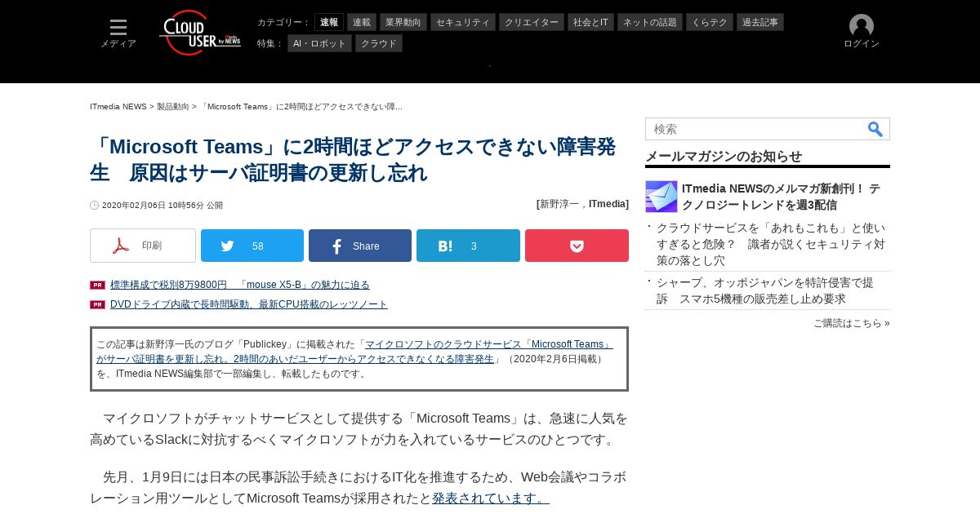980x514 pixels.
Task: Click the 製品動向 breadcrumb link
Action: point(173,107)
